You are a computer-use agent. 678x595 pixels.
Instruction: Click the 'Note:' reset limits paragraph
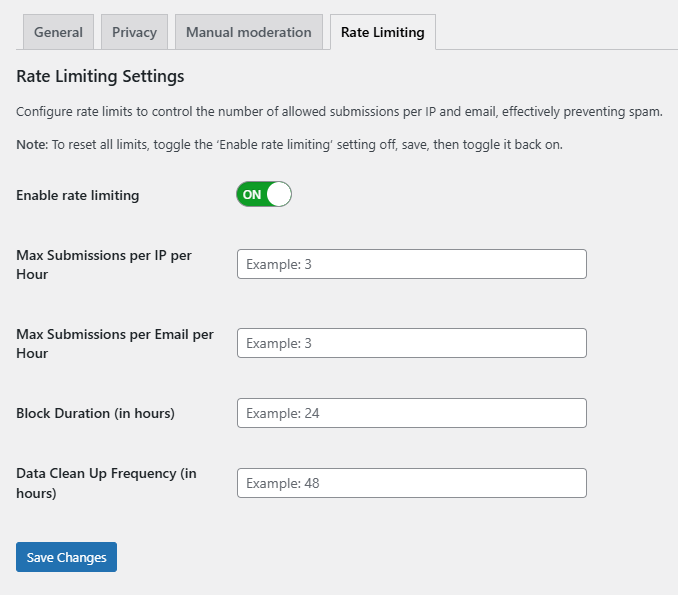(x=289, y=144)
